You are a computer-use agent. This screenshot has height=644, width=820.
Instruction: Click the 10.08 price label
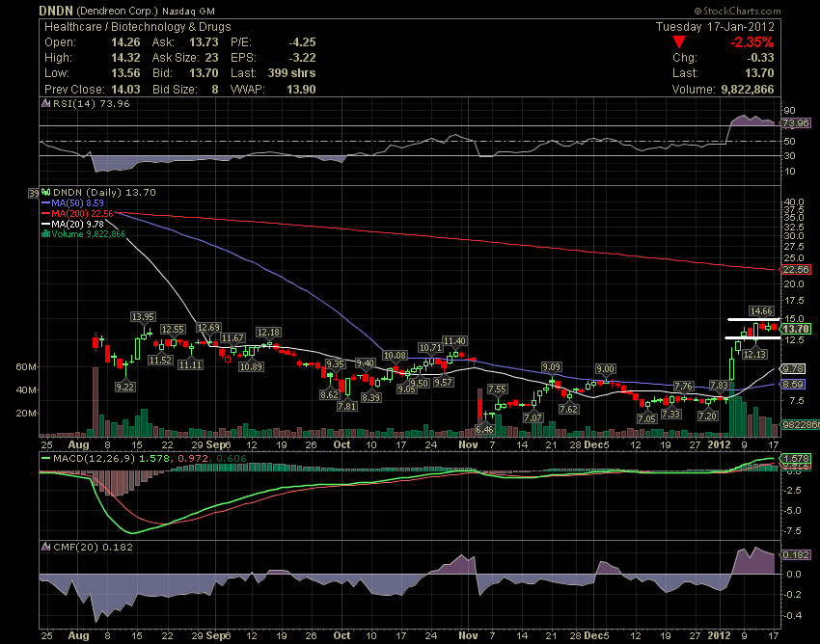pyautogui.click(x=395, y=356)
